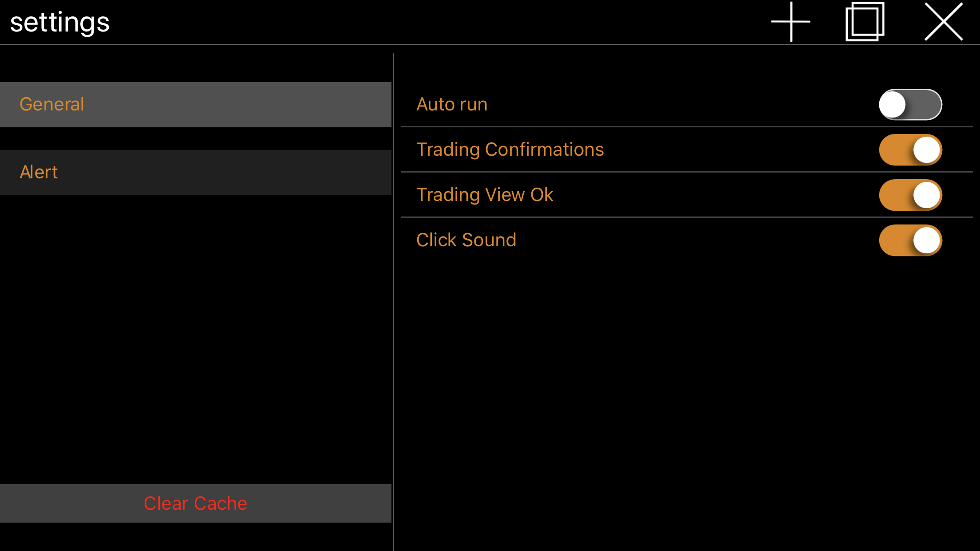This screenshot has height=551, width=980.
Task: Click the header bar between title and plus
Action: (444, 22)
